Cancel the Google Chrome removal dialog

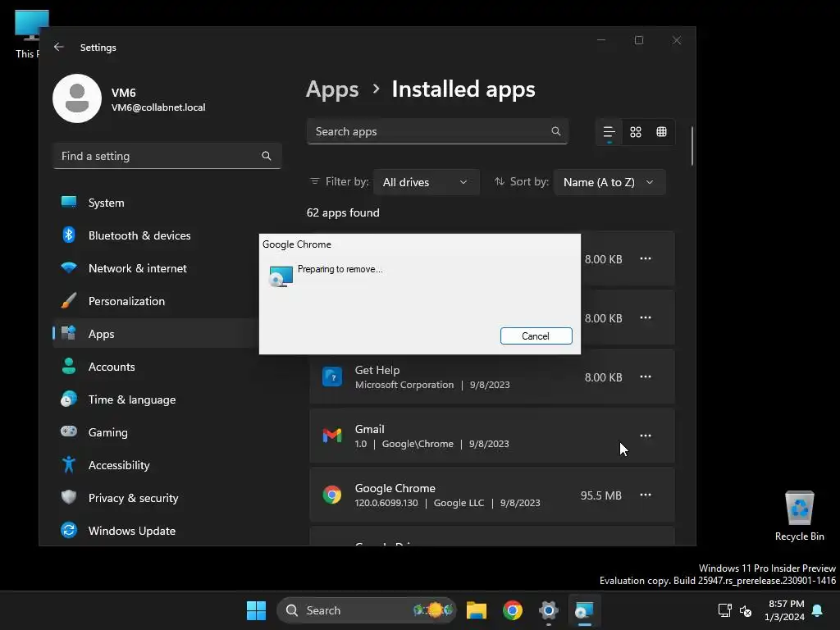pyautogui.click(x=536, y=336)
